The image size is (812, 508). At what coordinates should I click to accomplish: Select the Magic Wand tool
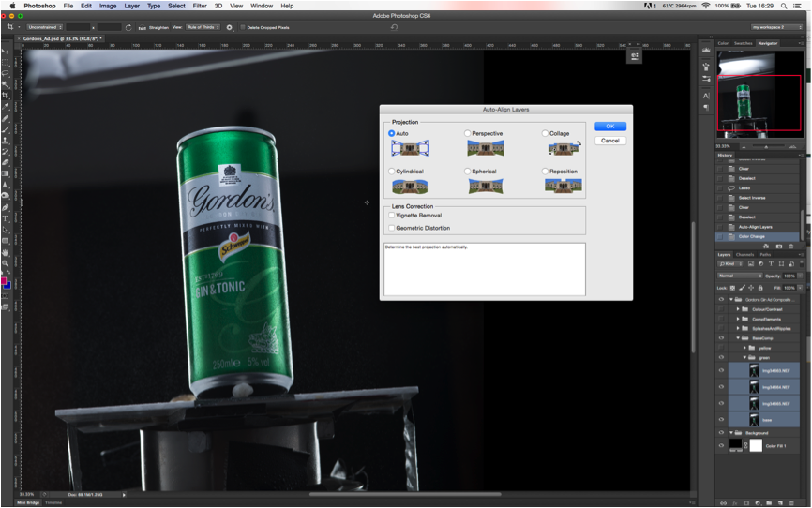(x=6, y=84)
